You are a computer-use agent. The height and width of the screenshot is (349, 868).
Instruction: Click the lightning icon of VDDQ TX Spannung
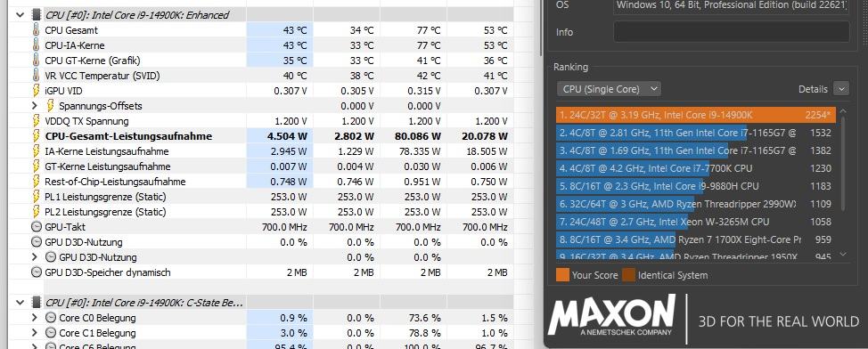[x=37, y=120]
